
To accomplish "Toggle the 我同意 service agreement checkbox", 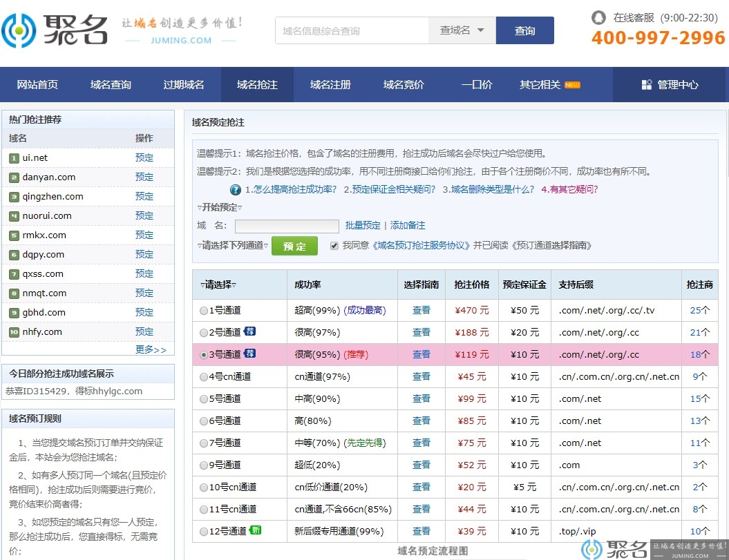I will (x=334, y=246).
